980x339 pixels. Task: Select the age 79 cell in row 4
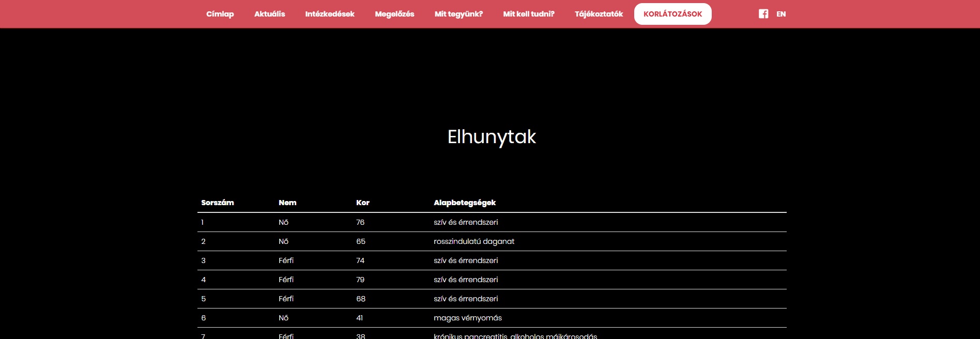[x=360, y=280]
